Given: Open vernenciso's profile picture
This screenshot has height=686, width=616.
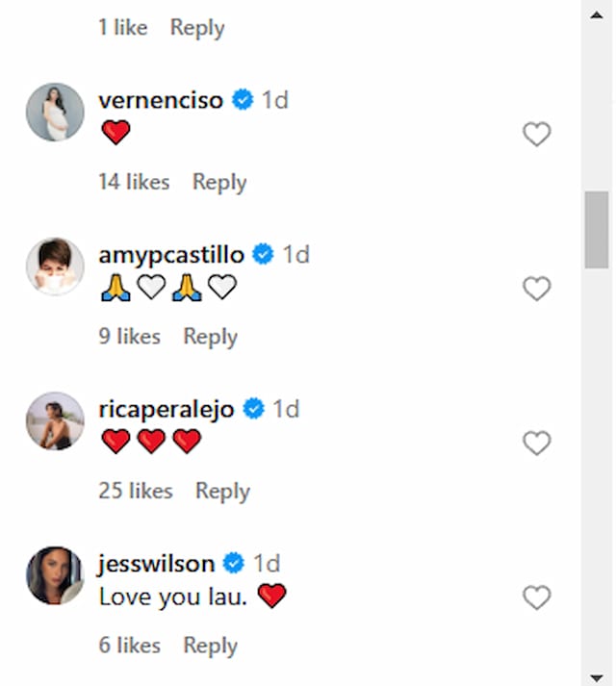Looking at the screenshot, I should click(x=55, y=112).
